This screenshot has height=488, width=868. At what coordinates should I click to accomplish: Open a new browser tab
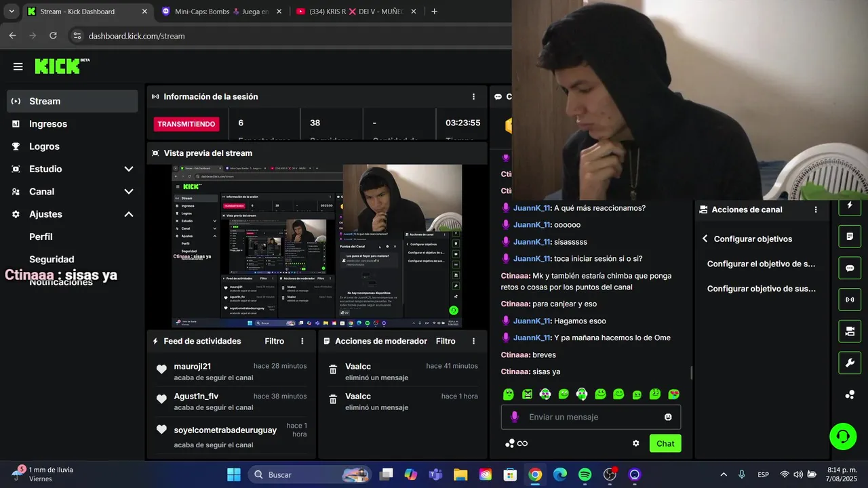click(x=435, y=12)
